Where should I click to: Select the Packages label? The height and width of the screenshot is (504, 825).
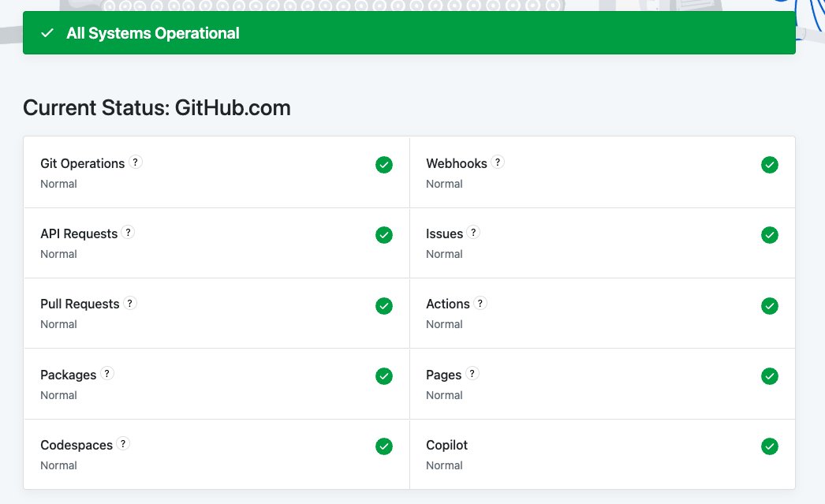coord(69,375)
